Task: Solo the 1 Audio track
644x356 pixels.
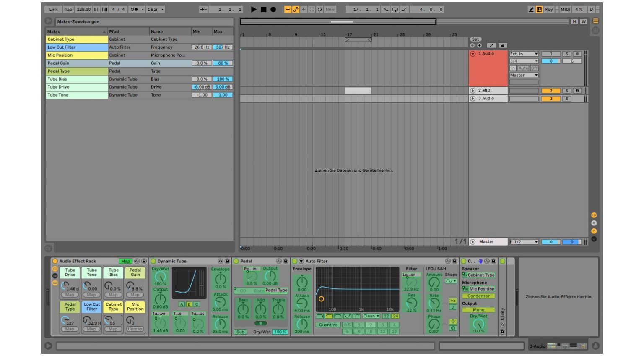Action: click(567, 53)
